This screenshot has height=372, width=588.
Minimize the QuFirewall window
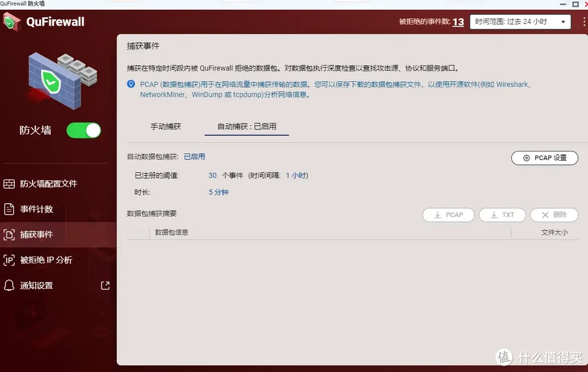(x=563, y=4)
